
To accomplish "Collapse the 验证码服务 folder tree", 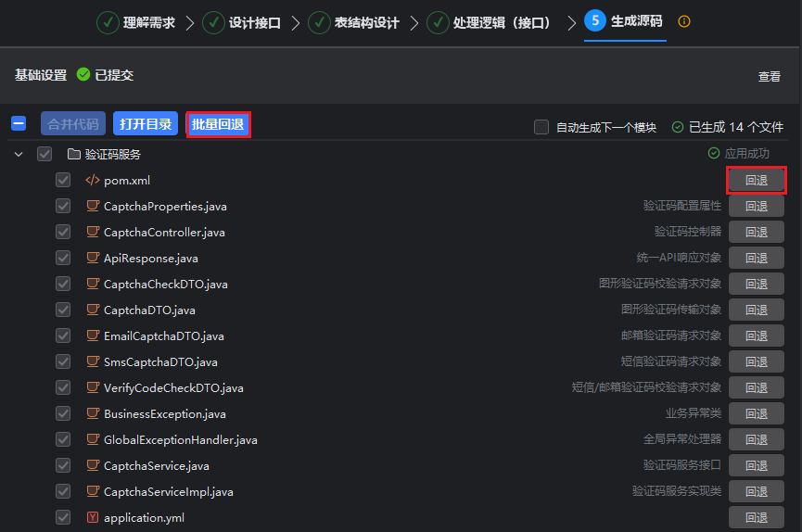I will [x=19, y=154].
